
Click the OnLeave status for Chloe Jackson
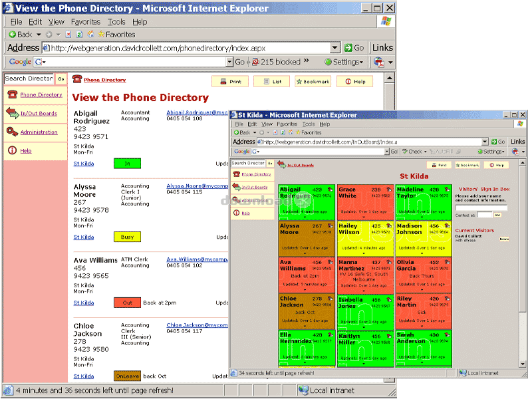pyautogui.click(x=127, y=376)
